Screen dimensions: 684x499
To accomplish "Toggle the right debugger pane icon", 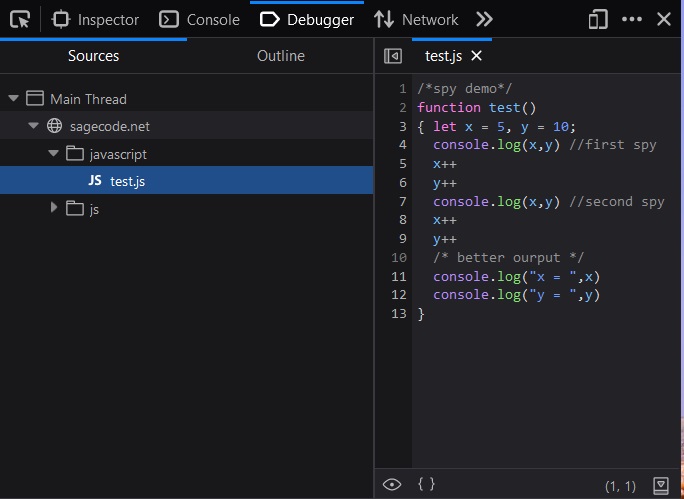I will [660, 485].
